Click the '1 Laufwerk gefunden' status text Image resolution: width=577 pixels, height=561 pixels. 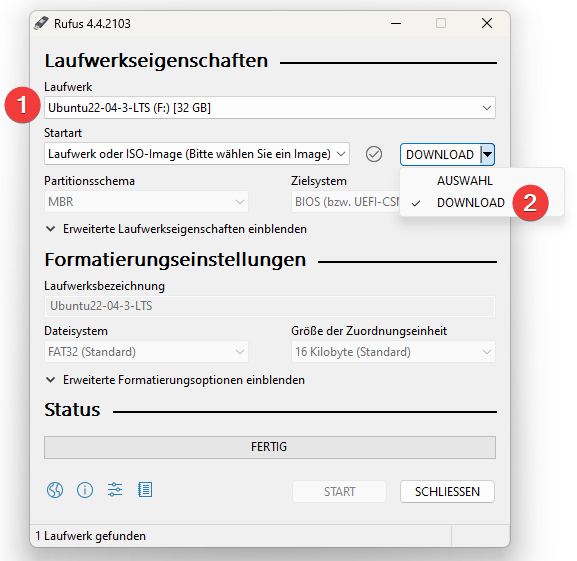[91, 536]
